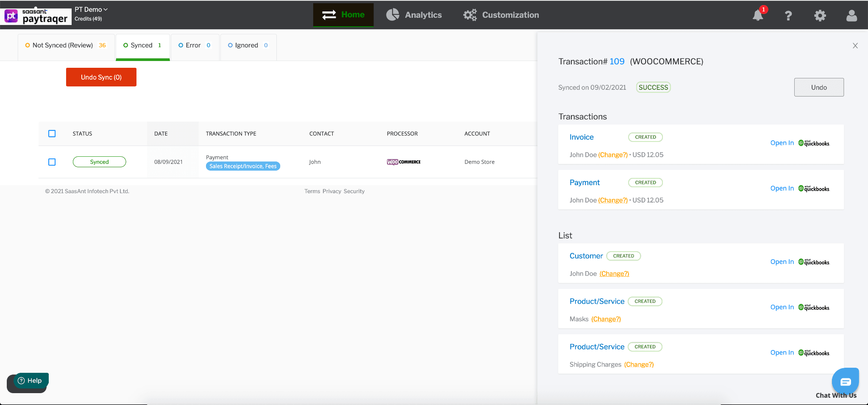Click Open In for Masks product

click(782, 307)
